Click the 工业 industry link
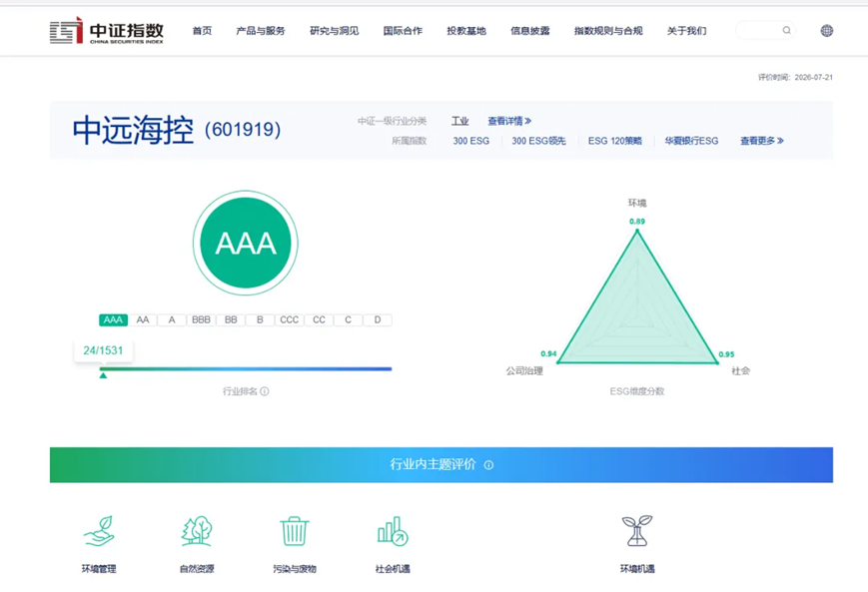Screen dimensions: 868x592 460,121
